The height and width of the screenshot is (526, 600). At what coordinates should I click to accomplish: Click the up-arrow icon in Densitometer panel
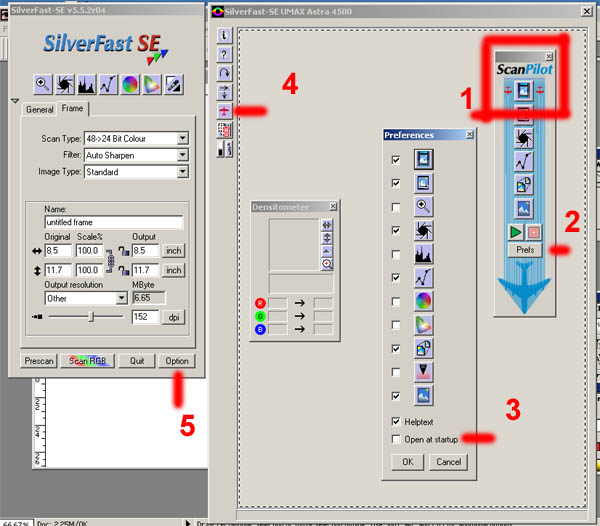[327, 251]
